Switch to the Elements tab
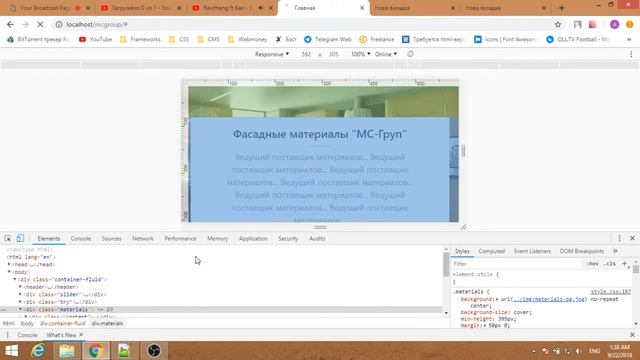 tap(49, 238)
